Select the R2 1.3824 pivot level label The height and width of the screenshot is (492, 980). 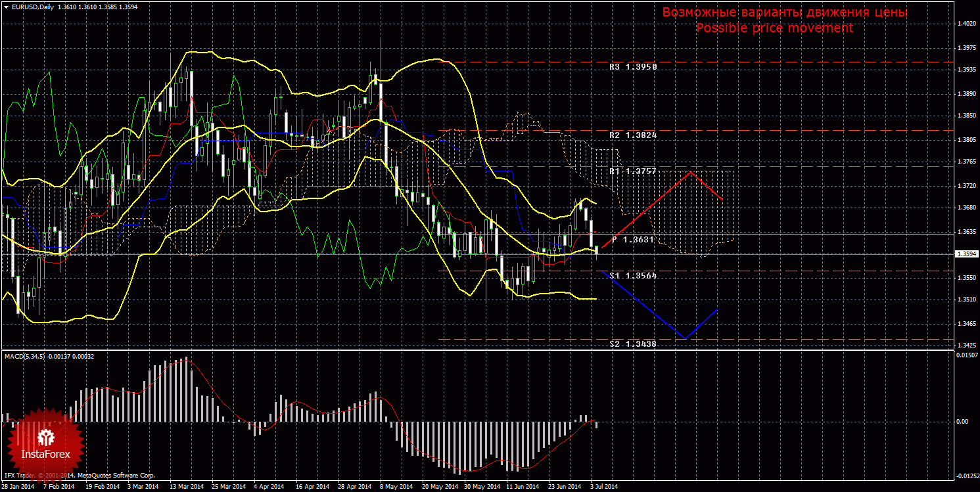pyautogui.click(x=632, y=135)
